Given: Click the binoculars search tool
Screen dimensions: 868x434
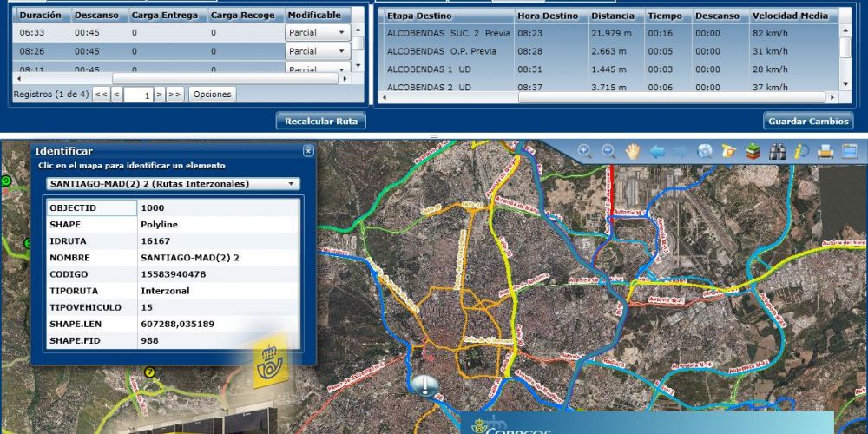Looking at the screenshot, I should (x=777, y=151).
